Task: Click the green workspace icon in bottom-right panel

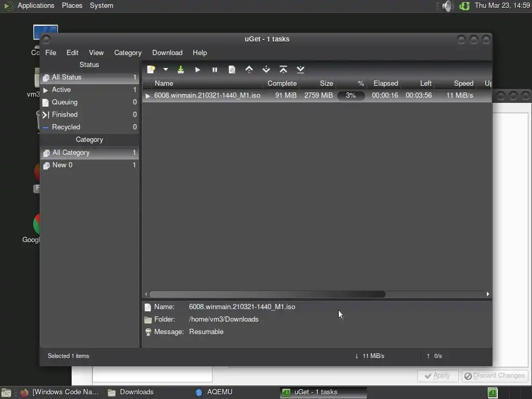Action: click(493, 393)
